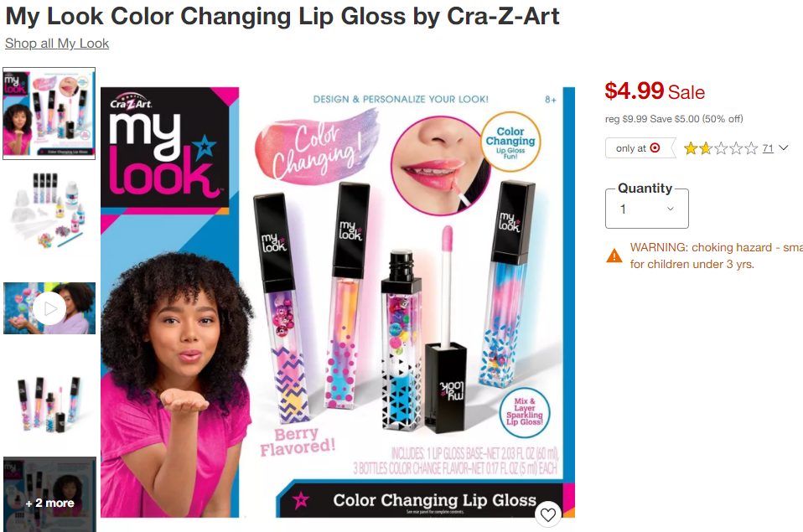Screen dimensions: 803x532
Task: Open Shop all My Look link
Action: pos(57,44)
